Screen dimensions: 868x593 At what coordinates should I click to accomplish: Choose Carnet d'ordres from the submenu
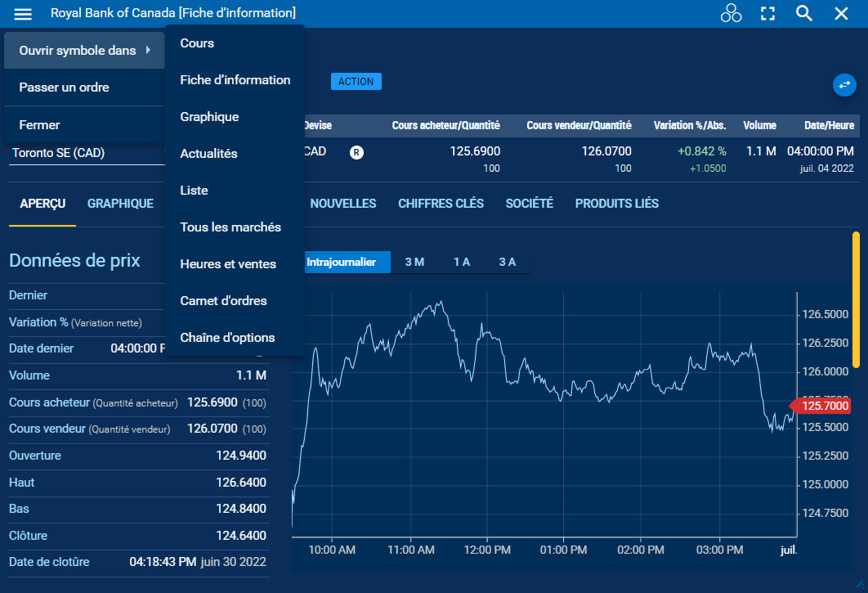(223, 301)
